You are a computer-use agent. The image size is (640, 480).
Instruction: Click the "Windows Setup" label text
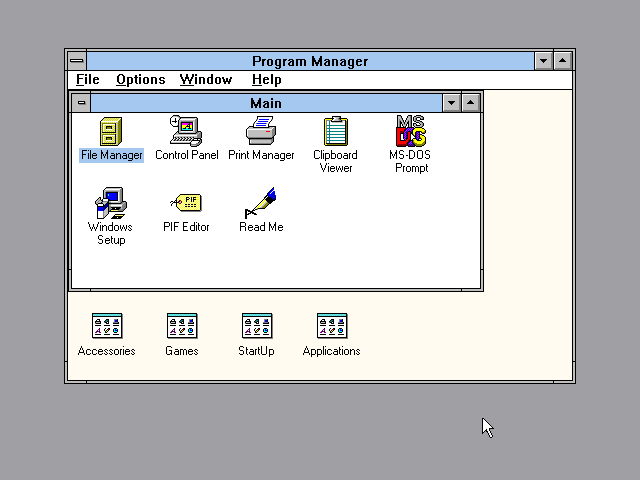point(110,233)
